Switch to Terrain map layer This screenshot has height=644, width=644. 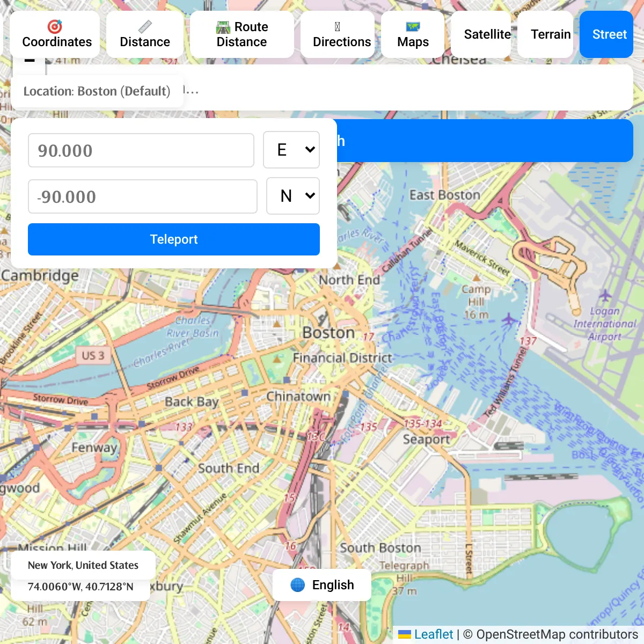[x=545, y=34]
